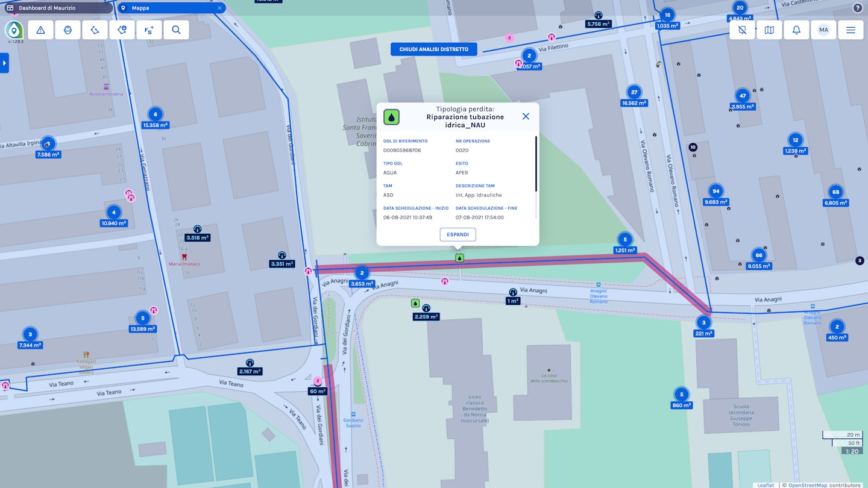Image resolution: width=868 pixels, height=488 pixels.
Task: Click the 7.586 m³ volume label
Action: pyautogui.click(x=49, y=155)
